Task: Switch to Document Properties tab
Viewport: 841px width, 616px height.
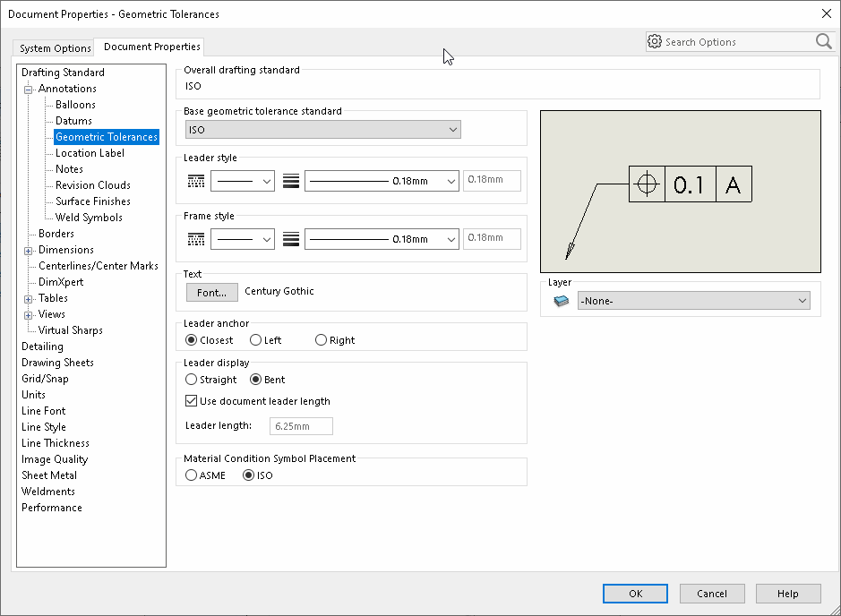Action: coord(151,47)
